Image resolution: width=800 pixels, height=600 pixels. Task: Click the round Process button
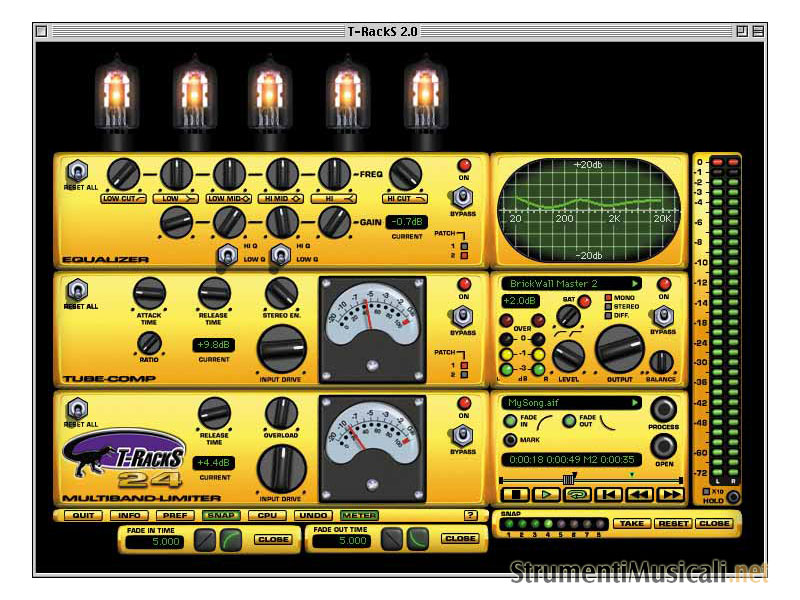663,410
